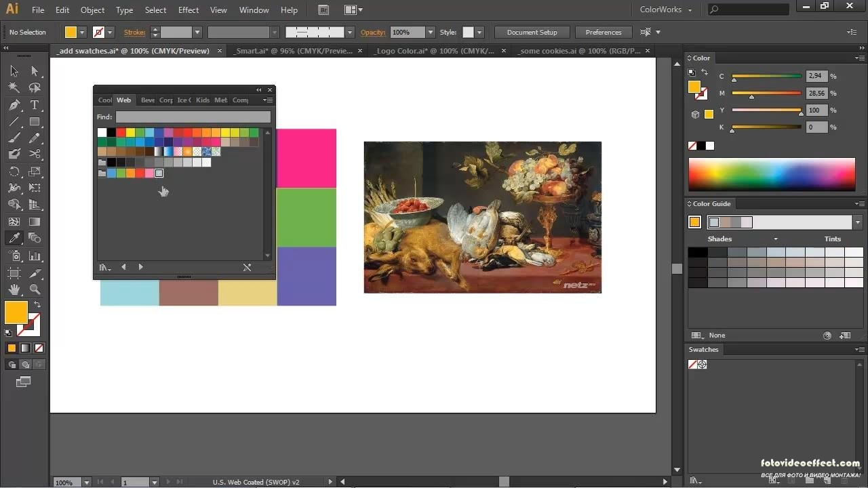Swap fill and stroke arrows in toolbox
Image resolution: width=868 pixels, height=488 pixels.
(x=37, y=305)
